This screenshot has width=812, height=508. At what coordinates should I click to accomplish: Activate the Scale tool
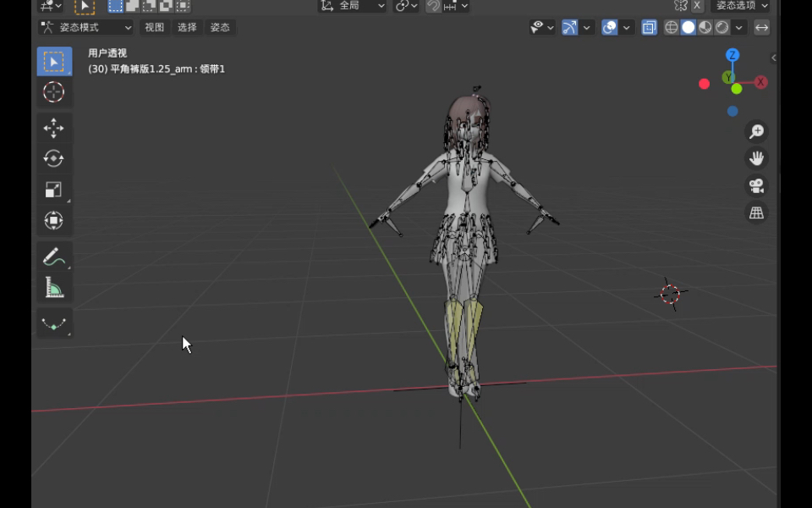[54, 189]
